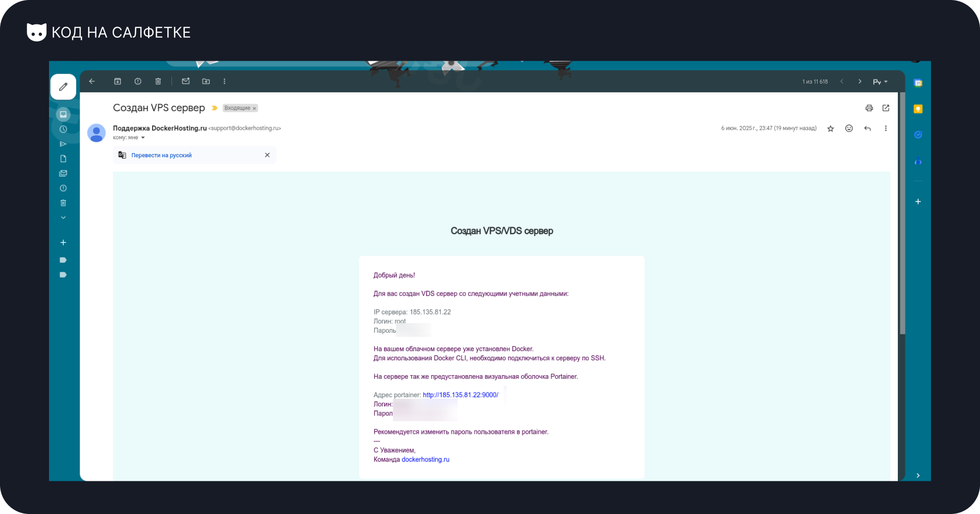Open the first label in the sidebar

tap(63, 260)
